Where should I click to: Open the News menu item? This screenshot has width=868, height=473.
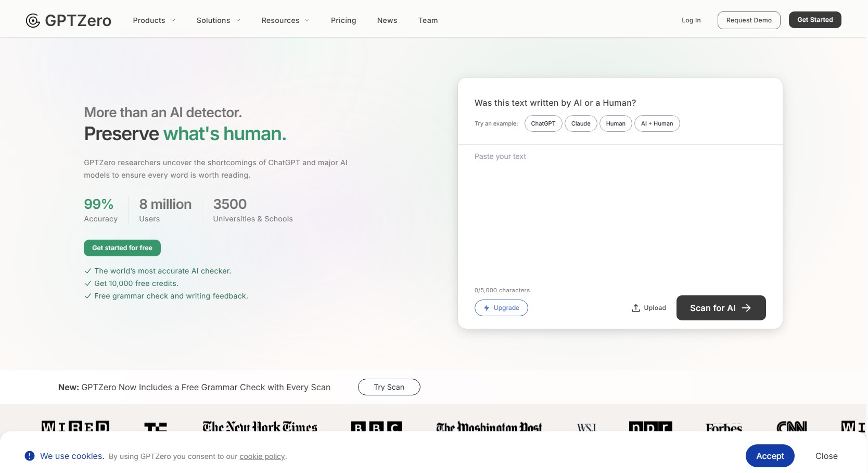click(387, 20)
